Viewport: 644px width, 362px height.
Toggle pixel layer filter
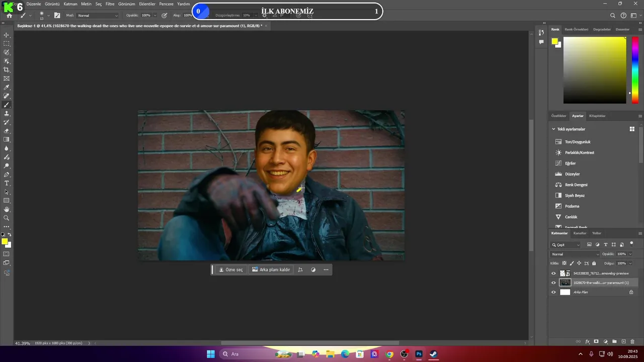589,245
